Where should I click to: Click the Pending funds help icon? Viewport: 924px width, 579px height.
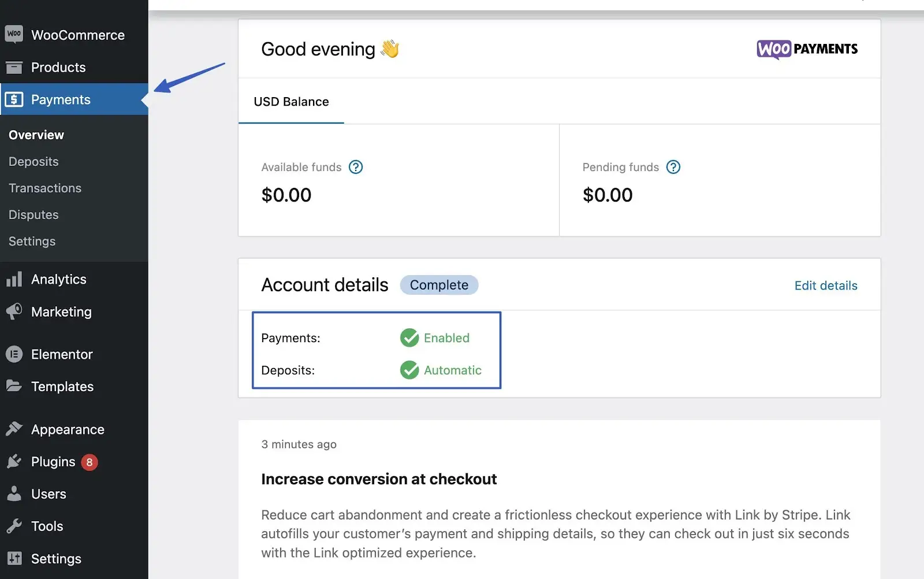click(x=673, y=167)
